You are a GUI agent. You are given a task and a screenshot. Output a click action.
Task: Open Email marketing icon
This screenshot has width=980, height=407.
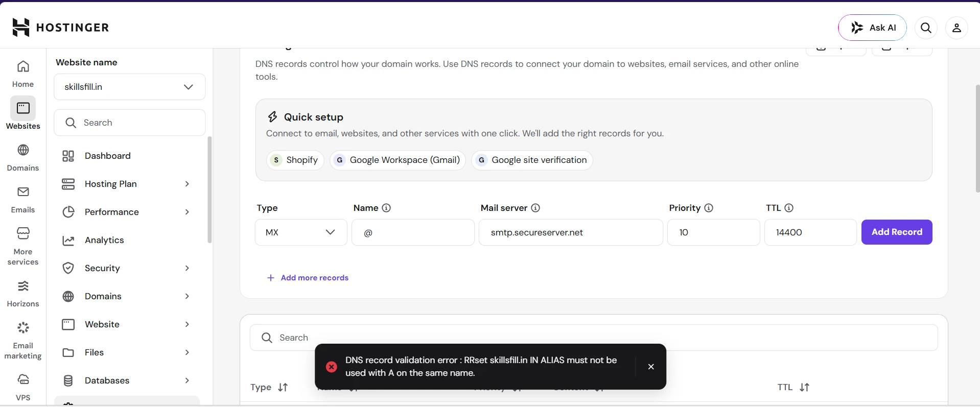click(x=23, y=328)
